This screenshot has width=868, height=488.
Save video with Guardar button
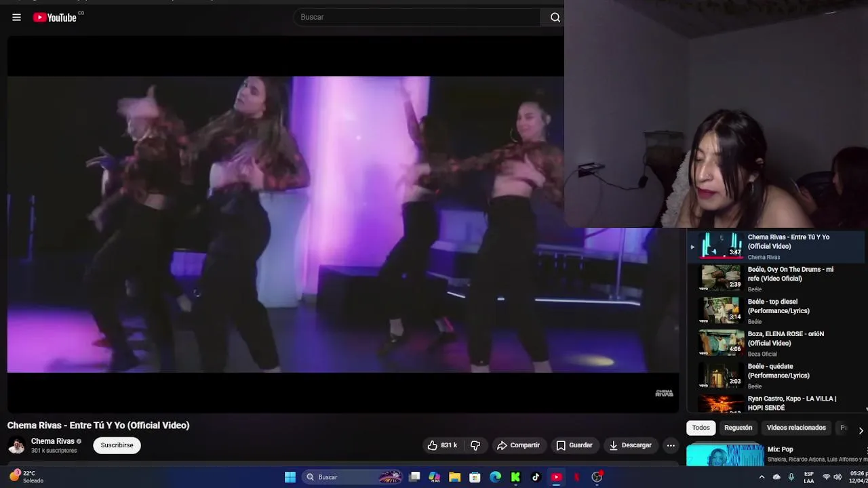tap(574, 445)
